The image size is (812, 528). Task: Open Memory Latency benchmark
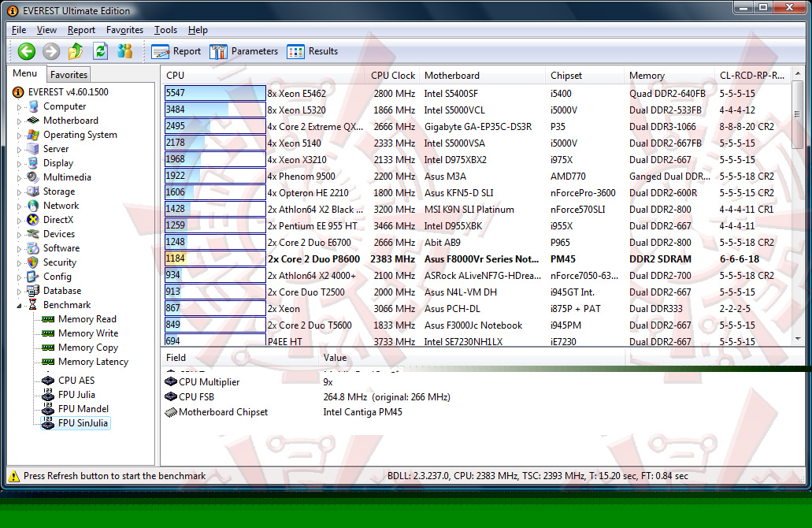coord(93,362)
